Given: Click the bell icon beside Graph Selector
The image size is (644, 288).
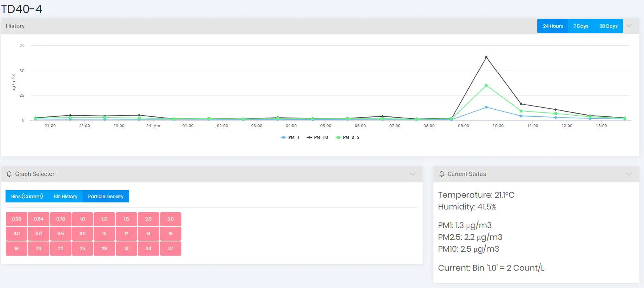Looking at the screenshot, I should point(9,174).
